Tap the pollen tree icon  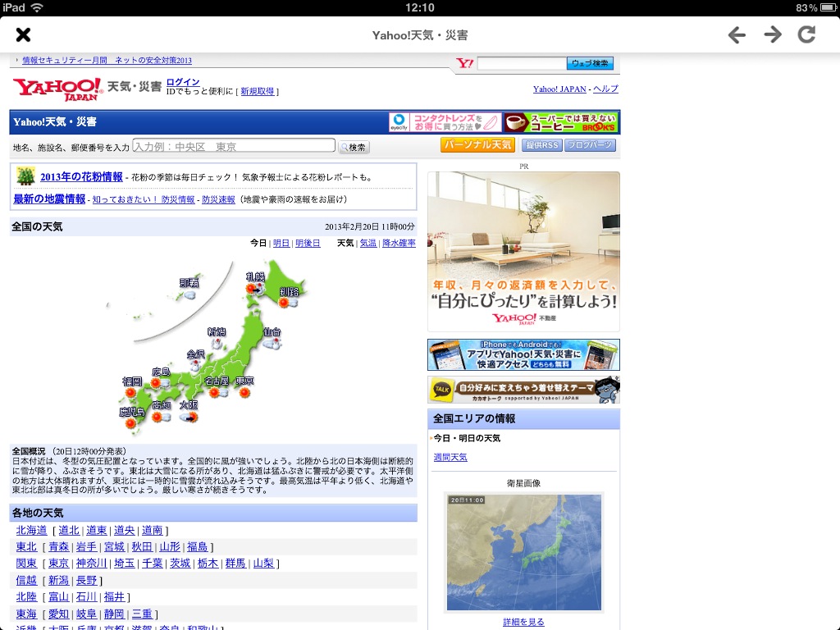click(25, 176)
